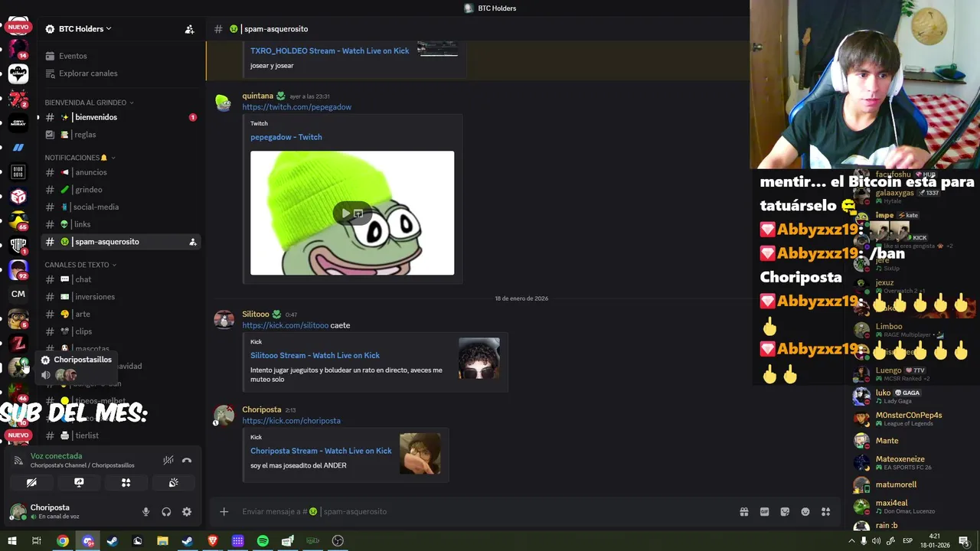Image resolution: width=980 pixels, height=551 pixels.
Task: Open the GIF picker
Action: tap(764, 512)
